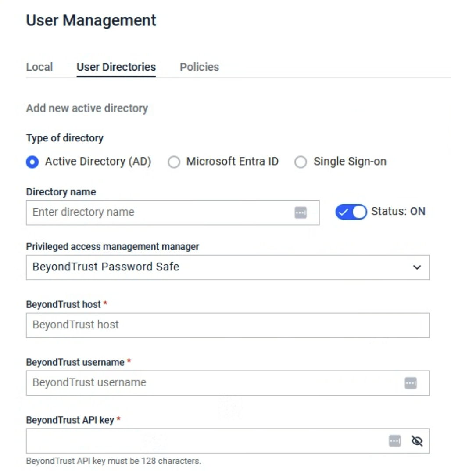Select the Single Sign-on radio button
Screen dimensions: 451x476
coord(301,162)
